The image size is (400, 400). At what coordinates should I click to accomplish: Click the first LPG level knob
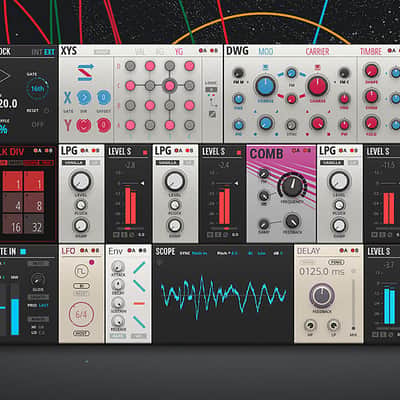(80, 181)
